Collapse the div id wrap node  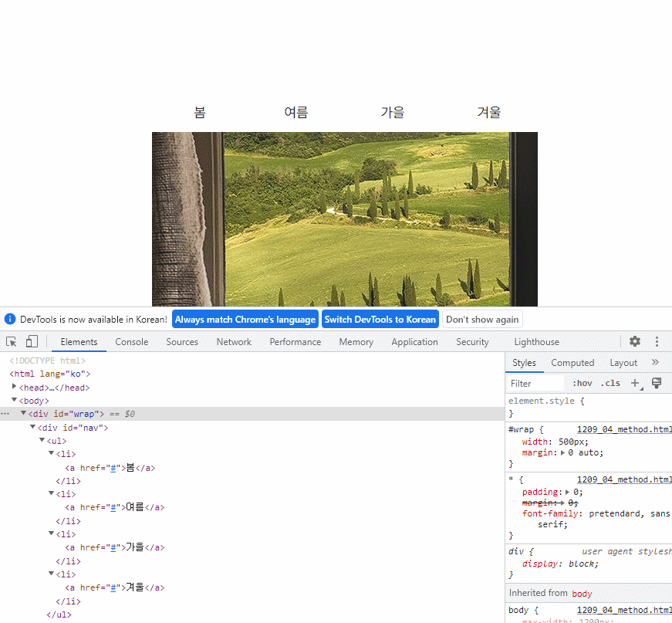pos(24,413)
